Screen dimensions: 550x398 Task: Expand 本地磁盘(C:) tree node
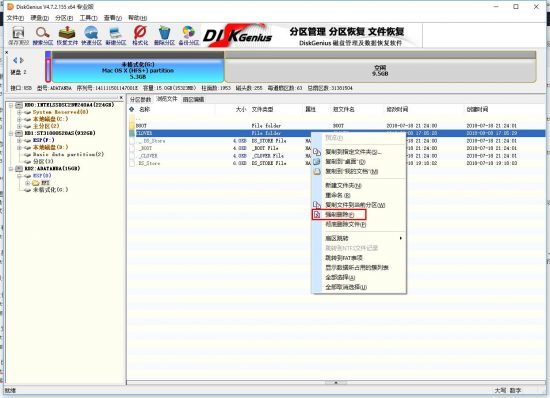tap(19, 119)
